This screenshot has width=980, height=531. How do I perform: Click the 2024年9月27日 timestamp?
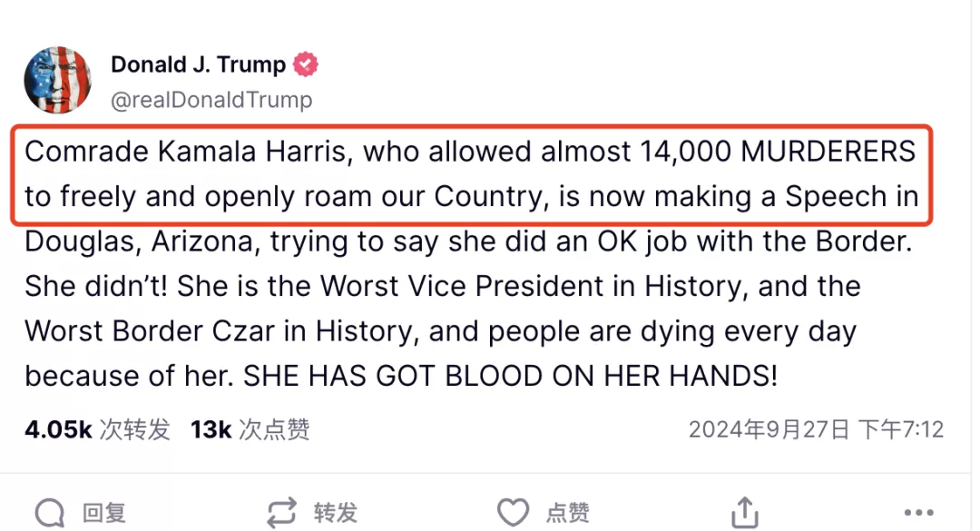pyautogui.click(x=817, y=429)
